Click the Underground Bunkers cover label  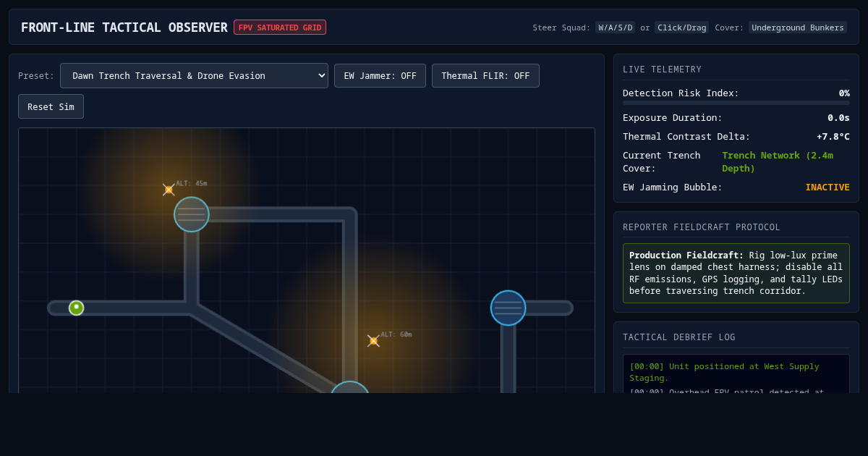798,28
